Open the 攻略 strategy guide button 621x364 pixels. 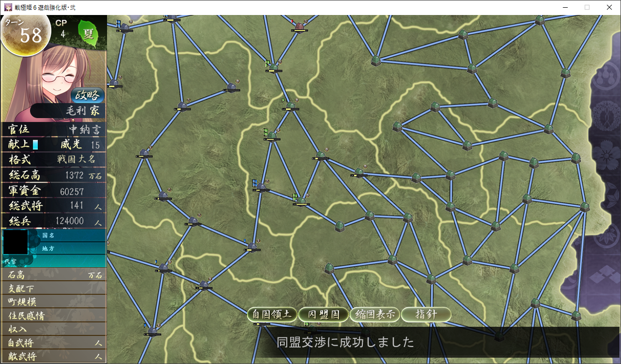87,96
